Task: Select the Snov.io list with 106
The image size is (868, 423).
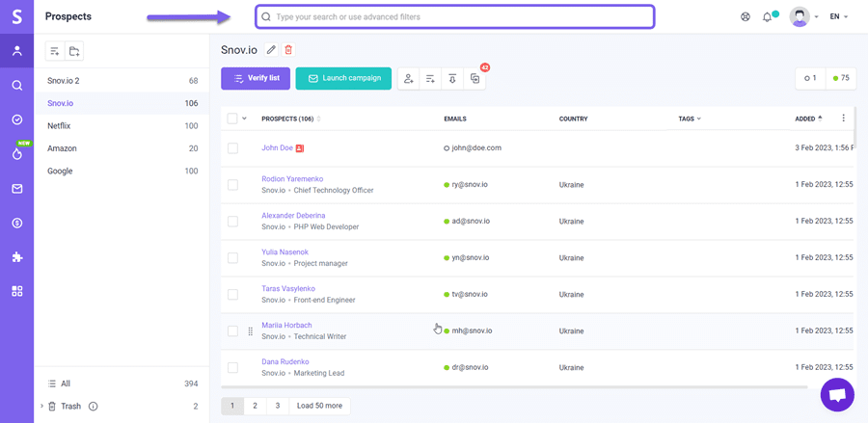Action: point(122,103)
